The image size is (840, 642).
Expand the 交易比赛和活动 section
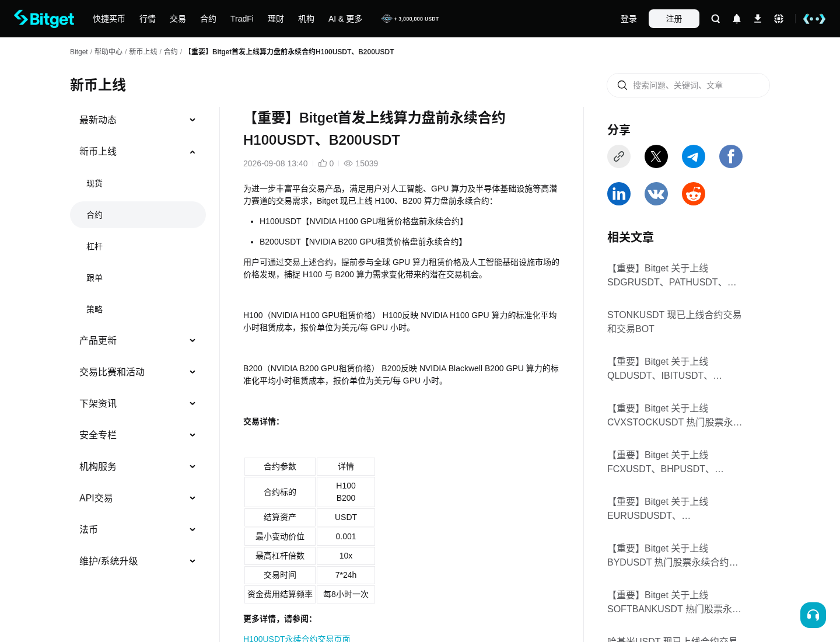pyautogui.click(x=138, y=372)
